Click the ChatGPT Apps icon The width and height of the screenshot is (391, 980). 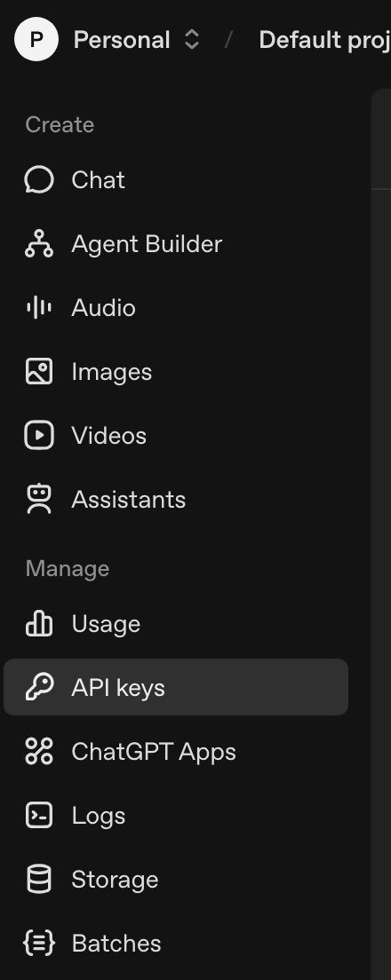tap(39, 751)
